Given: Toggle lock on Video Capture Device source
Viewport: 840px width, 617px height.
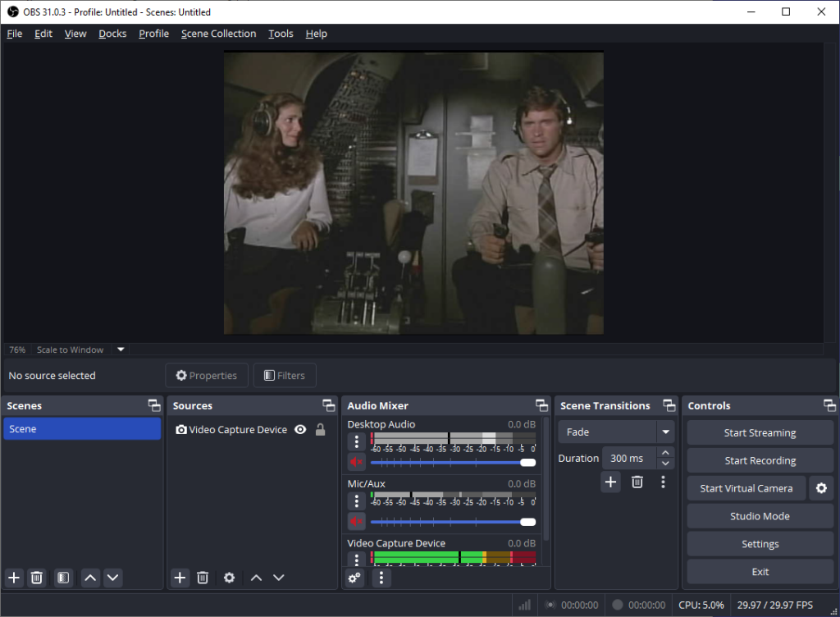Looking at the screenshot, I should click(321, 430).
